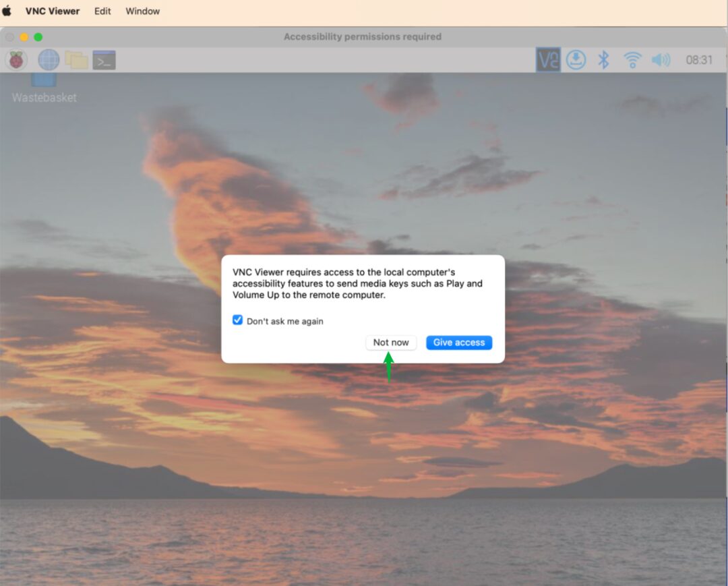Click the "Not now" button
Image resolution: width=728 pixels, height=586 pixels.
391,343
